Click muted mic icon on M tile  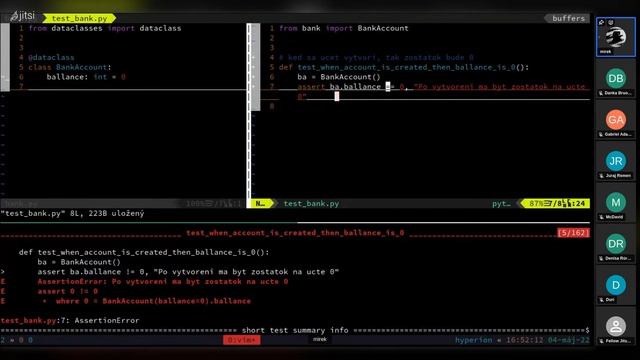(x=601, y=217)
